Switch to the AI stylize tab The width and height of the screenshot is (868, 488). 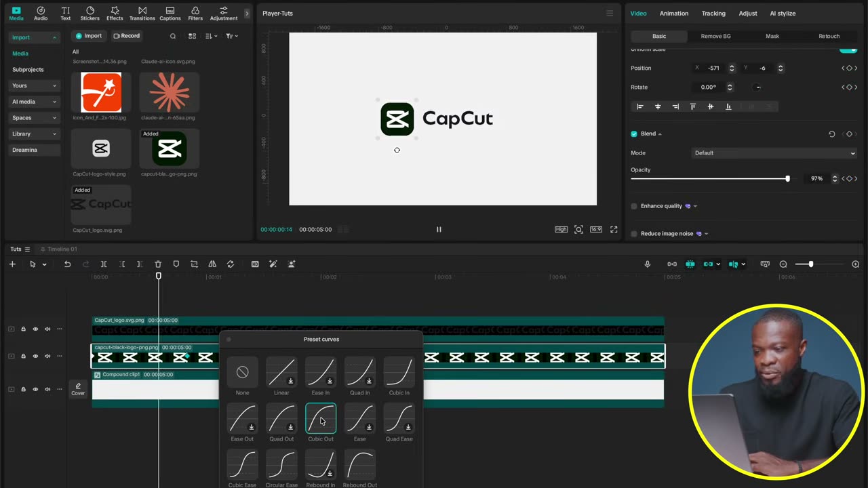pos(783,14)
